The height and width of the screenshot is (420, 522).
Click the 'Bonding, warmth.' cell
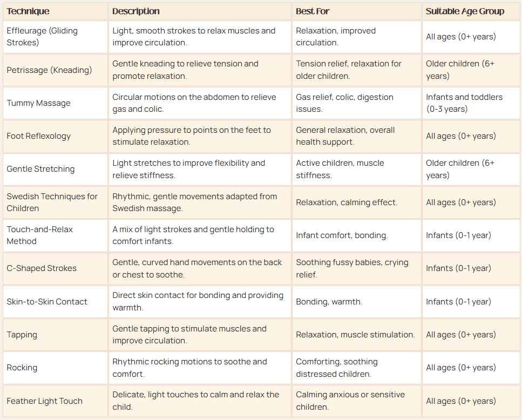pos(329,302)
